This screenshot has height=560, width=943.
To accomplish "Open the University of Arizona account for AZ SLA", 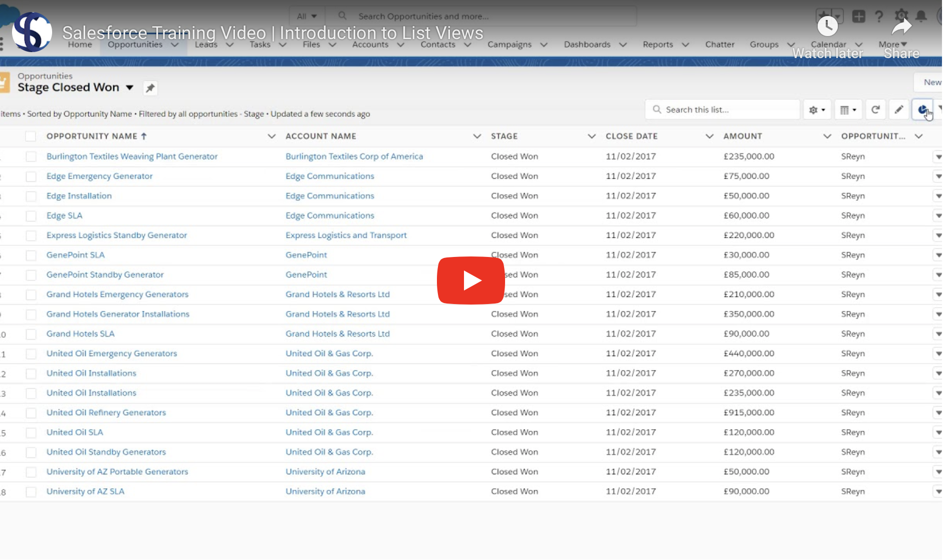I will tap(325, 492).
